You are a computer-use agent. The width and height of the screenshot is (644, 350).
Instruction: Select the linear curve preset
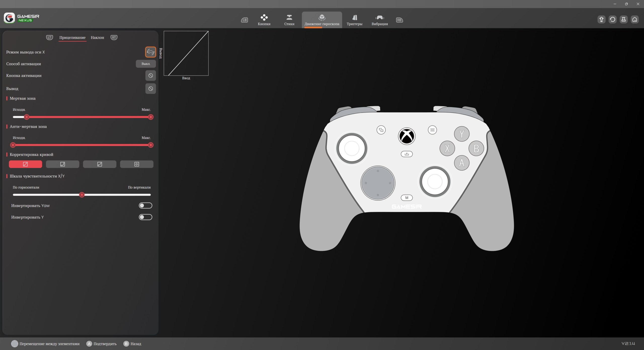pos(25,164)
